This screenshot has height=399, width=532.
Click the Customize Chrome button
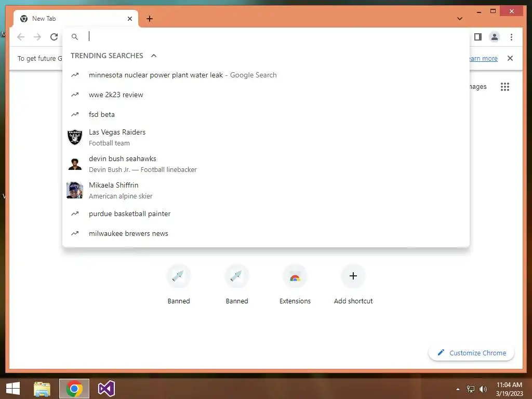(472, 353)
